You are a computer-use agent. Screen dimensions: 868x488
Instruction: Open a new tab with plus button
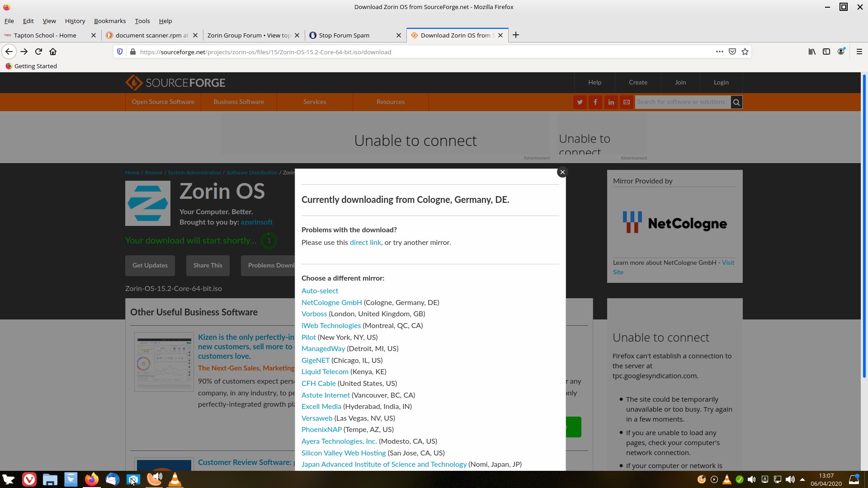coord(516,35)
